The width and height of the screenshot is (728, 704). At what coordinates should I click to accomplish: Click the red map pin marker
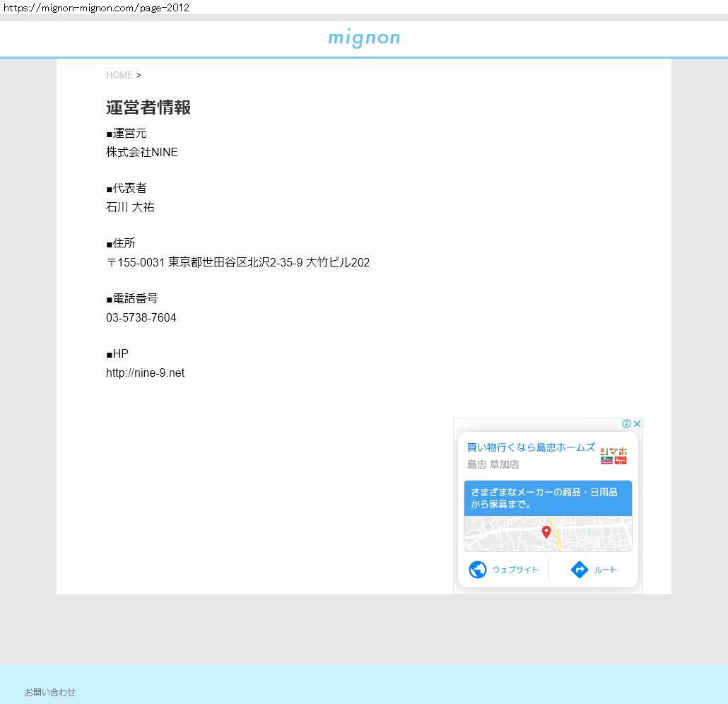pyautogui.click(x=546, y=532)
